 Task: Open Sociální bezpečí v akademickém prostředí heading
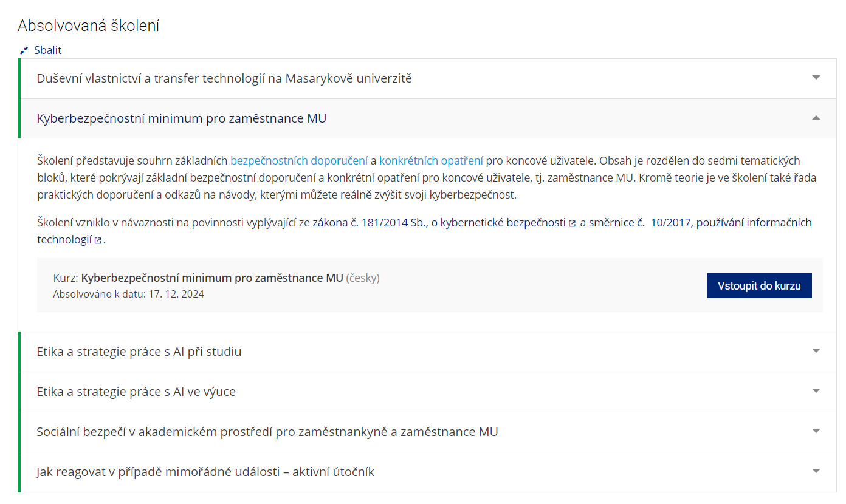pyautogui.click(x=267, y=432)
